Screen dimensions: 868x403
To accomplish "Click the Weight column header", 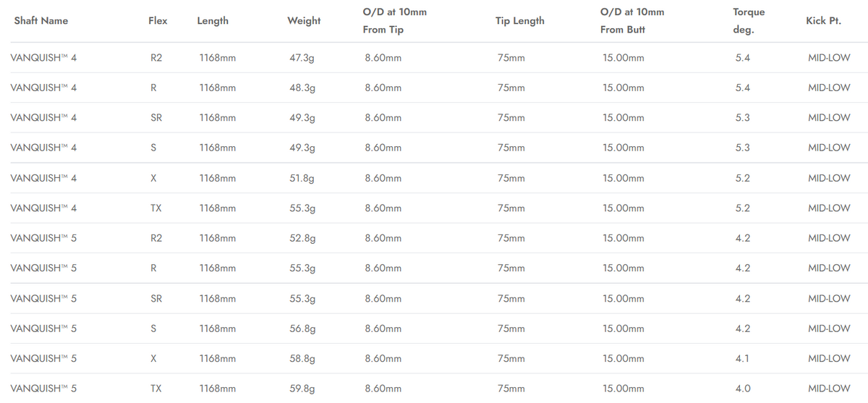I will pyautogui.click(x=304, y=21).
